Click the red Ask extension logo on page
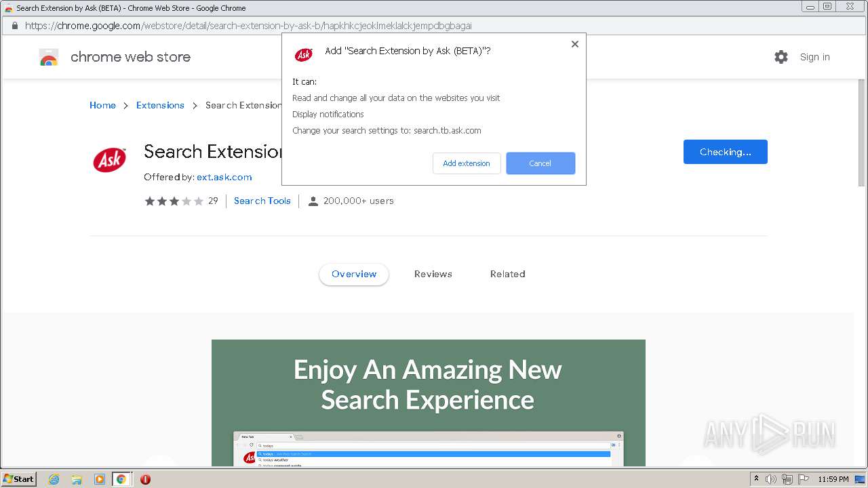Screen dimensions: 868x488 [109, 160]
